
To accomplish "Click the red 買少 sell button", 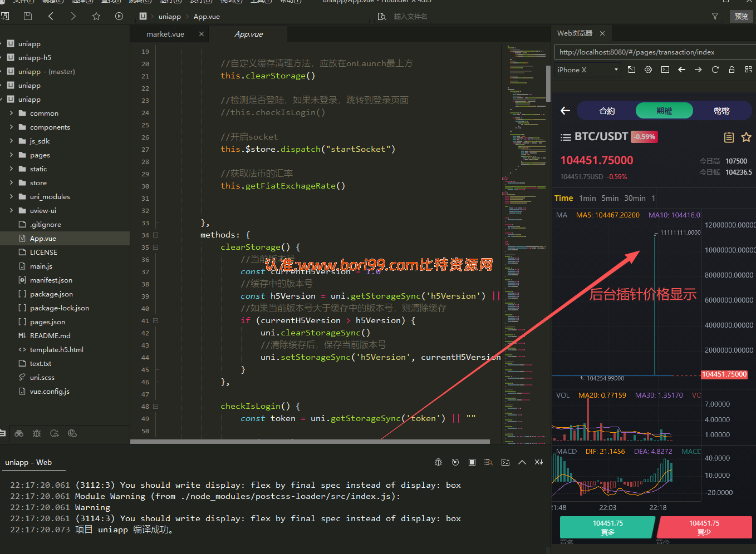I will [x=704, y=527].
